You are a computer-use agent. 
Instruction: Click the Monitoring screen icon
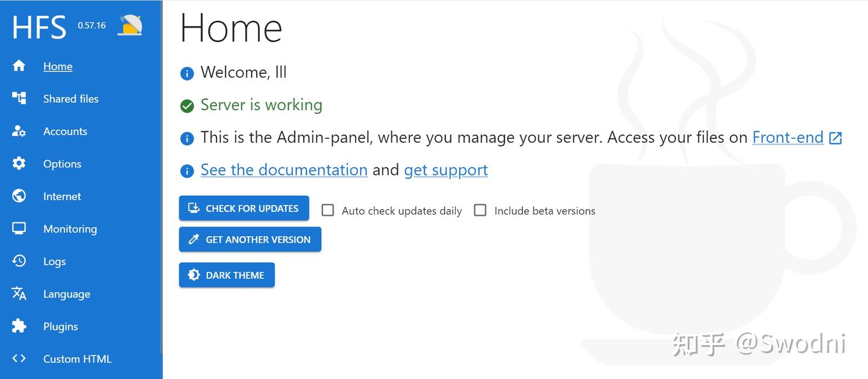coord(19,228)
